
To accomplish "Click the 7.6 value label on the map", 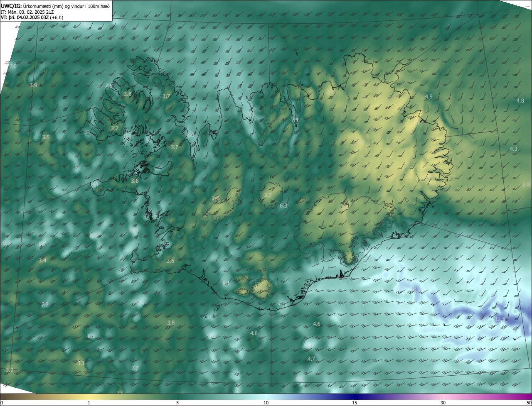I will pyautogui.click(x=13, y=66).
